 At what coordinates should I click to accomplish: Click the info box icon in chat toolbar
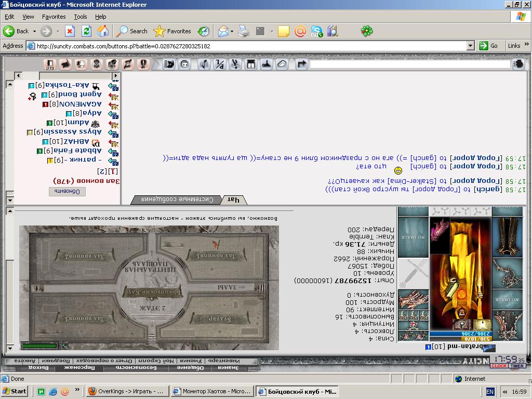point(251,64)
